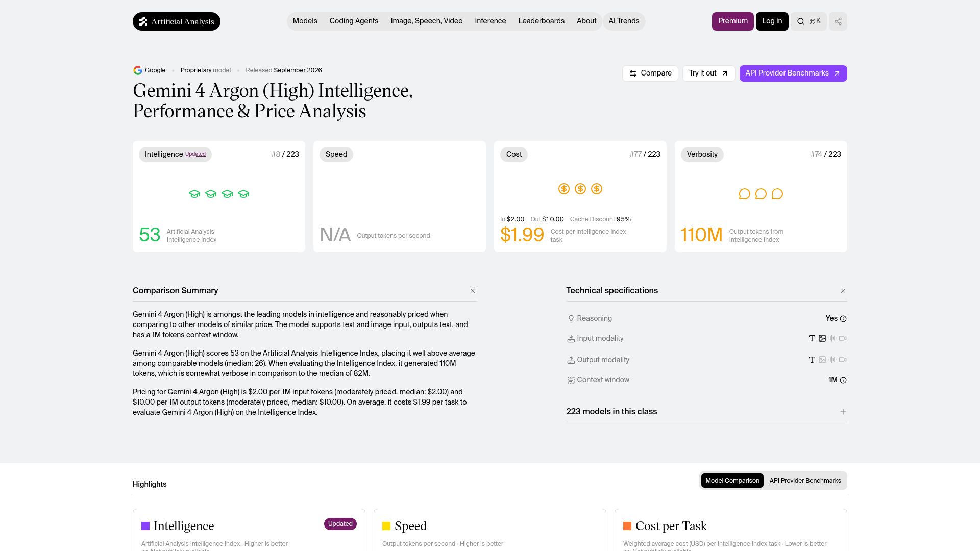
Task: Click the first dollar coin Cost icon
Action: [564, 189]
